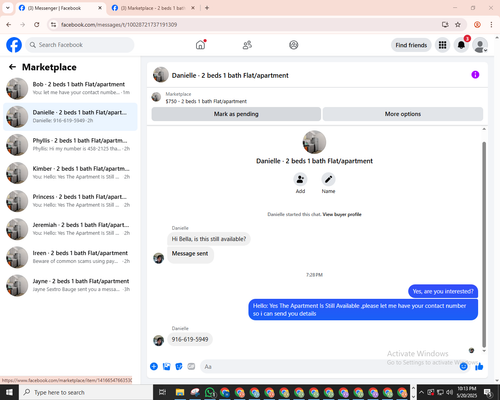Open Jayne apartment conversation
500x400 pixels.
(70, 285)
